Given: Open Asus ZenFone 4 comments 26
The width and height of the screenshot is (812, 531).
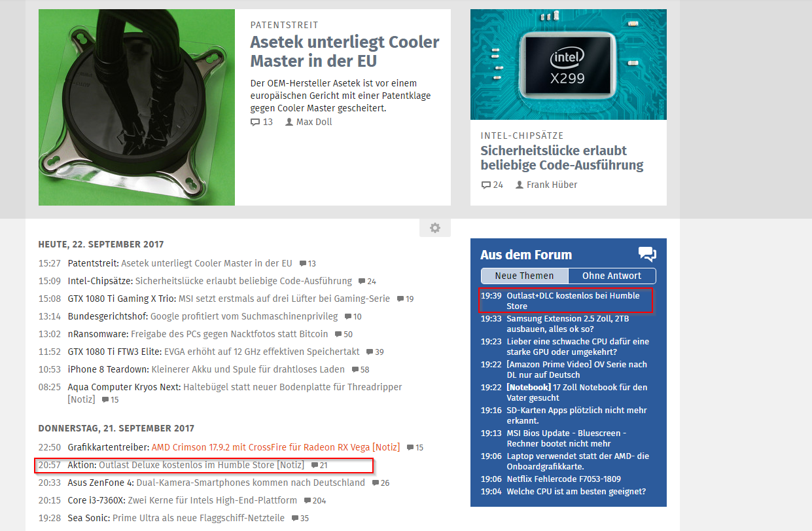Looking at the screenshot, I should point(381,483).
